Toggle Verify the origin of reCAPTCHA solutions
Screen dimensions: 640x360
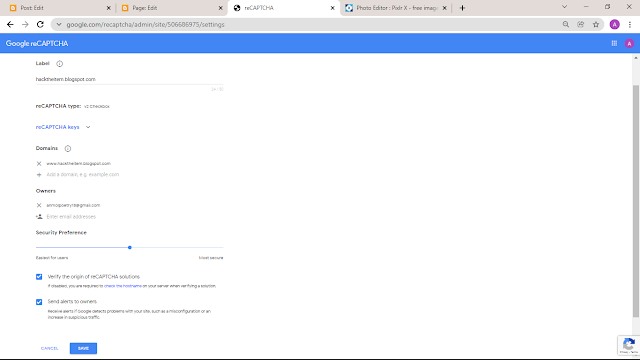click(x=39, y=277)
